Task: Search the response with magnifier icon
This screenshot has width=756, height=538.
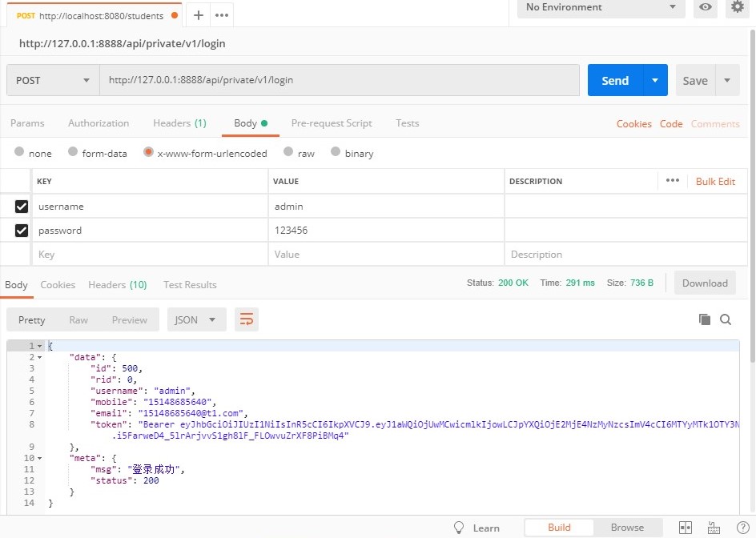Action: 726,319
